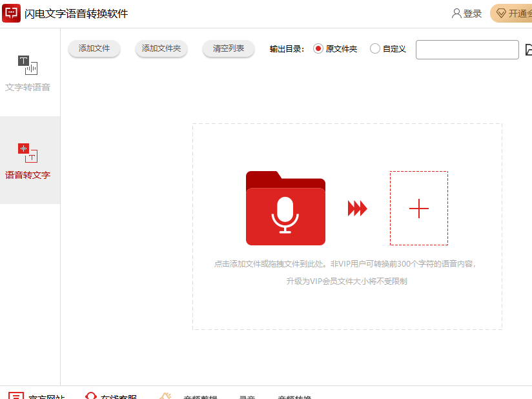The image size is (532, 399).
Task: Click the browse folder icon beside the path field
Action: pyautogui.click(x=529, y=50)
